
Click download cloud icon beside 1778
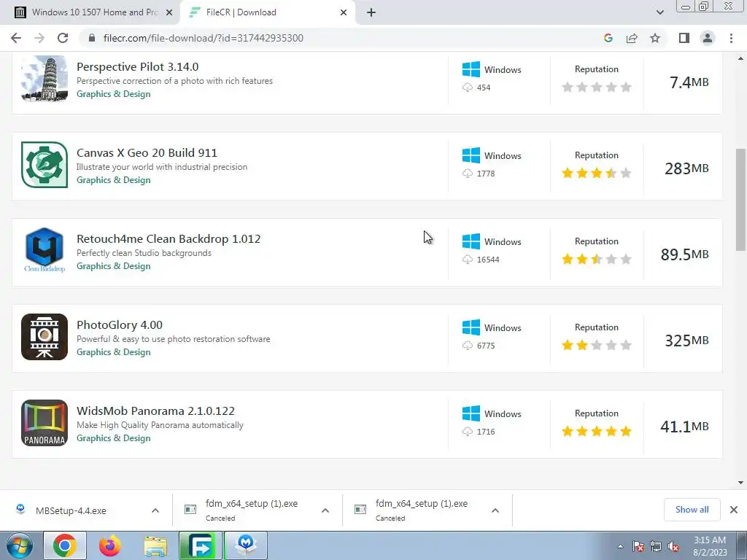click(x=468, y=174)
